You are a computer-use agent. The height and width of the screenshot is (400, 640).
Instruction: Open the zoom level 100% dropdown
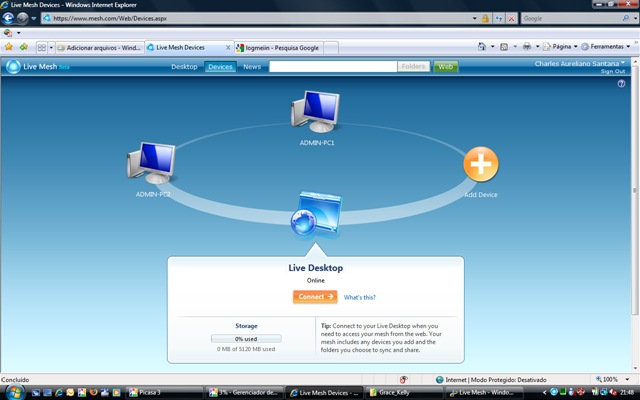(x=612, y=380)
